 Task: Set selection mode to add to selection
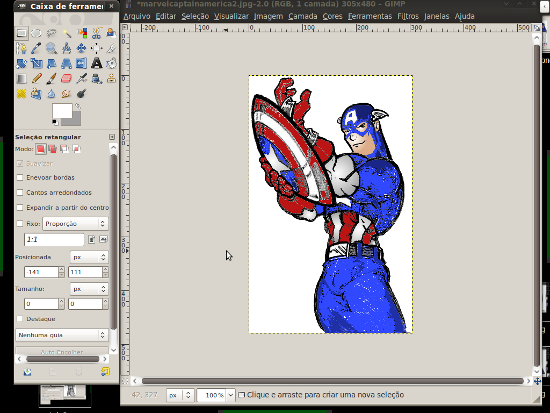pyautogui.click(x=53, y=149)
